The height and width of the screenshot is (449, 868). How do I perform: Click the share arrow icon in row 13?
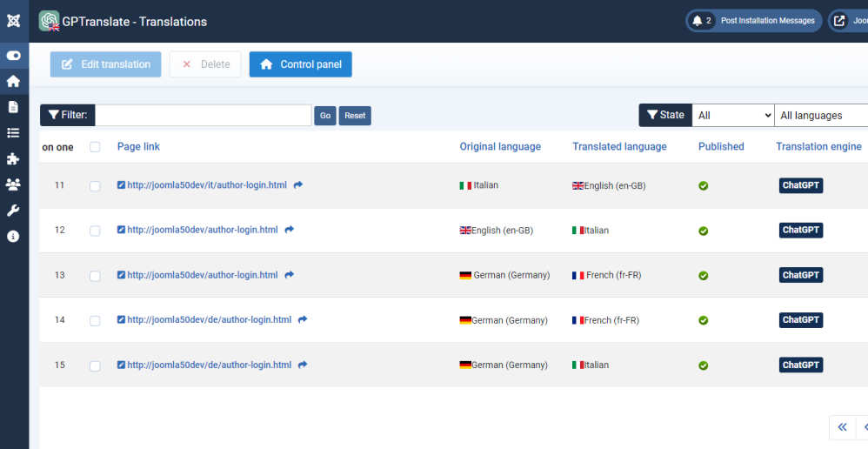(289, 275)
